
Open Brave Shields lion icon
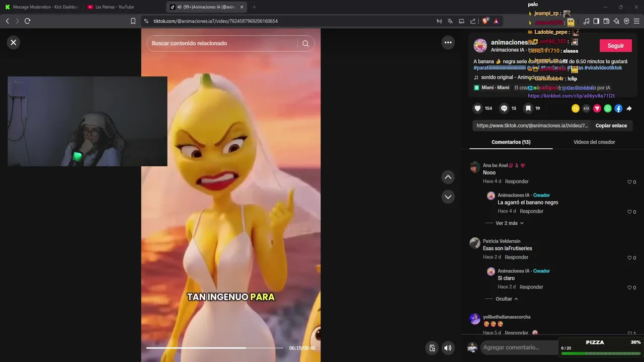pos(486,21)
